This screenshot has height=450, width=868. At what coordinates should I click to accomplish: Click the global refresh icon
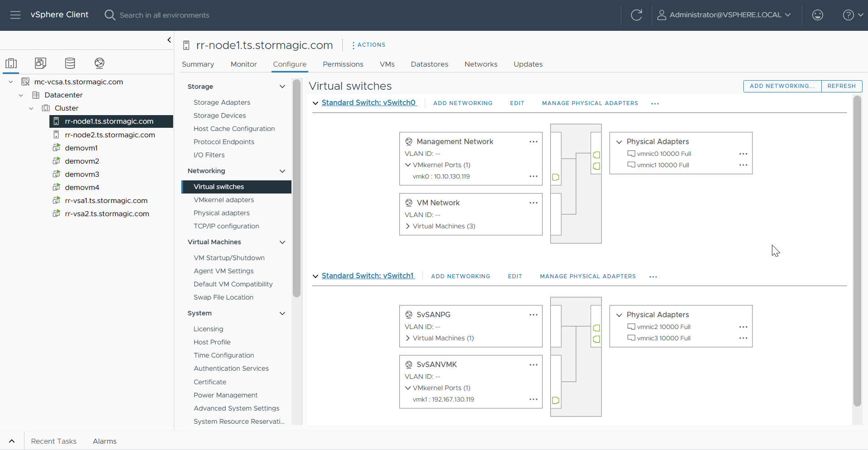tap(636, 15)
